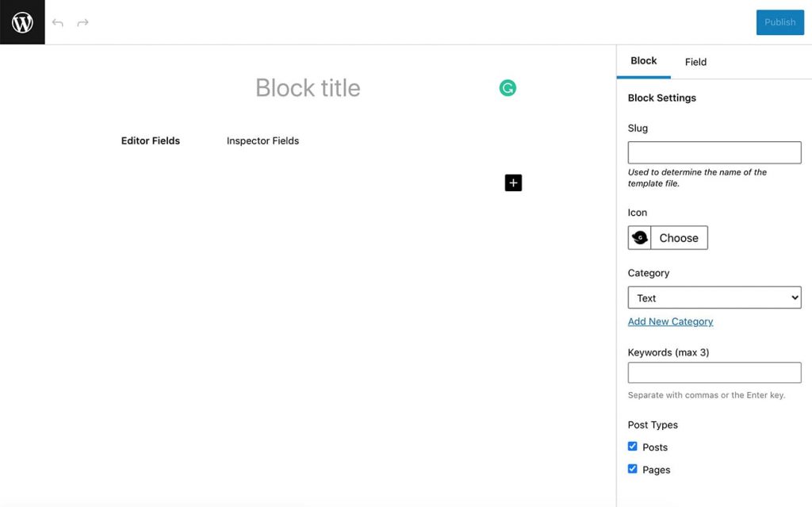Click the block icon preview thumbnail

click(640, 237)
